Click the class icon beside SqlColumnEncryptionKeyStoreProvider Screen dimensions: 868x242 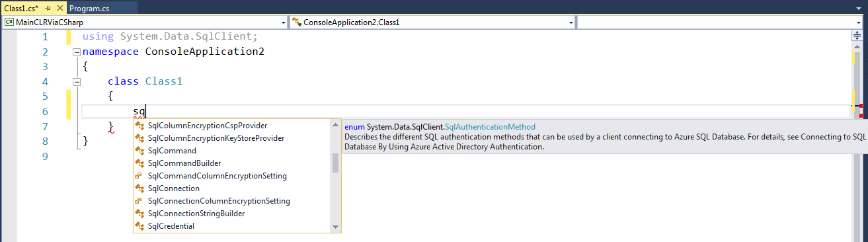139,138
